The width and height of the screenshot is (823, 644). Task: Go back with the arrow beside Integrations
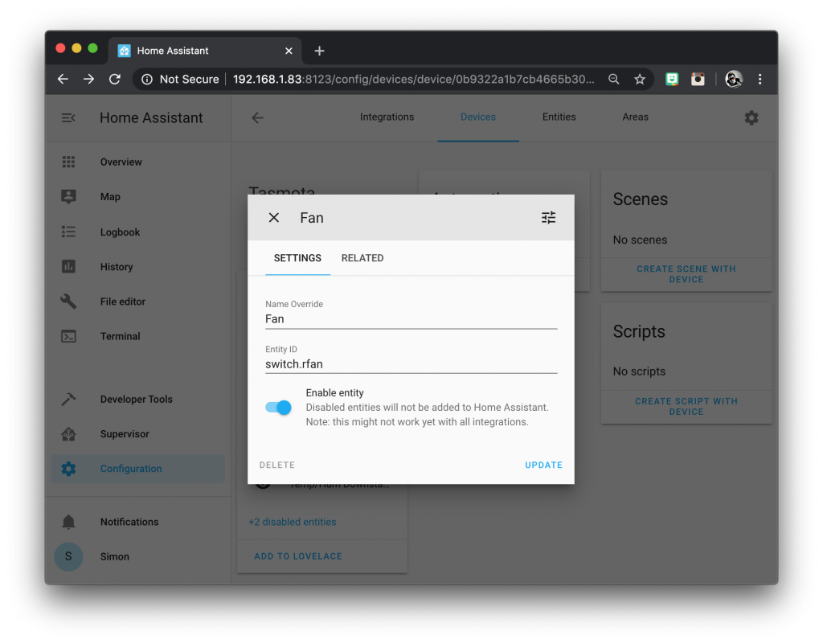click(x=257, y=117)
